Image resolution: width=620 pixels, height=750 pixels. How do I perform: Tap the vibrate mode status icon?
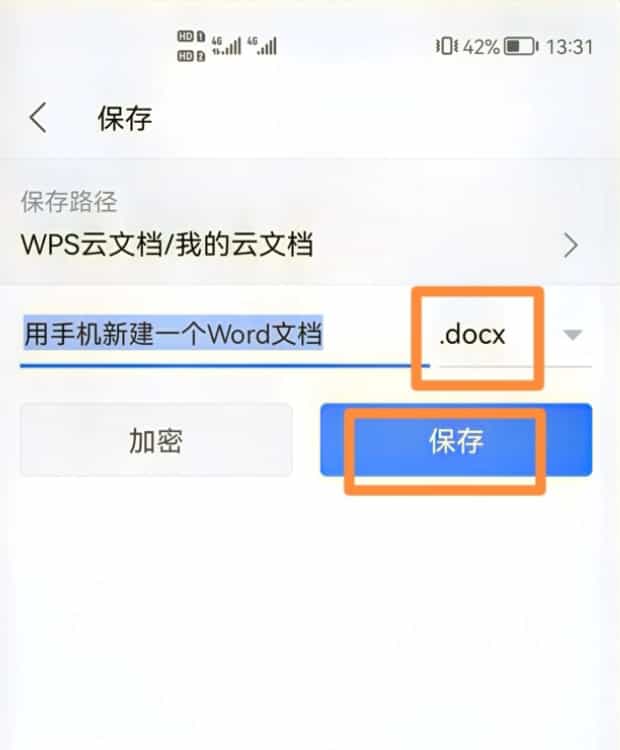(x=446, y=46)
